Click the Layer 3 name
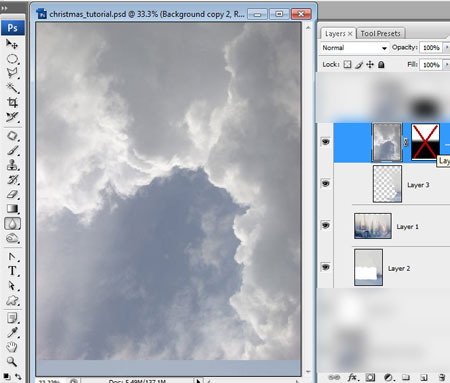The width and height of the screenshot is (450, 383). (x=418, y=185)
